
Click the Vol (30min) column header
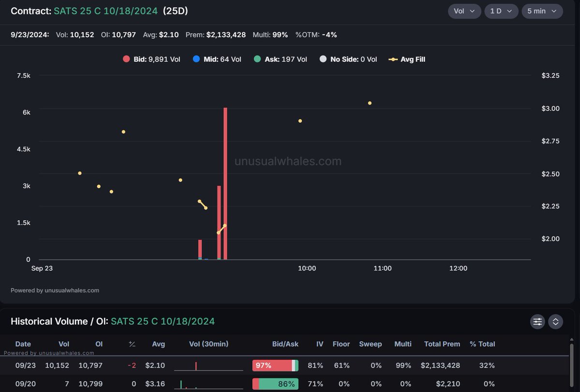[x=209, y=344]
